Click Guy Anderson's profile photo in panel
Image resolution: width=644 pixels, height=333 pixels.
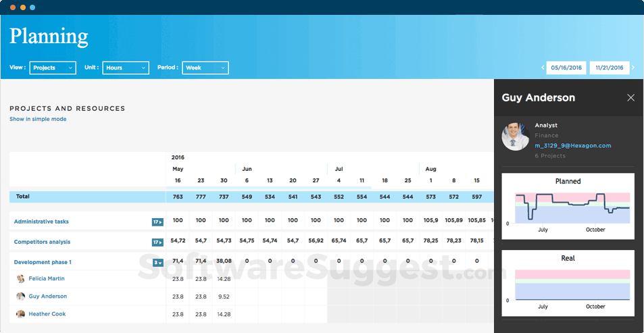pos(515,136)
